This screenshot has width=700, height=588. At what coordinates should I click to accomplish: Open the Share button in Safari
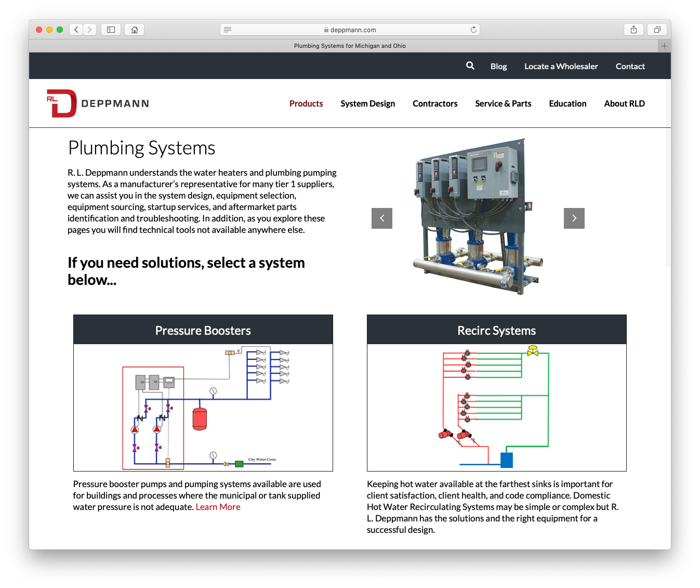pyautogui.click(x=633, y=30)
